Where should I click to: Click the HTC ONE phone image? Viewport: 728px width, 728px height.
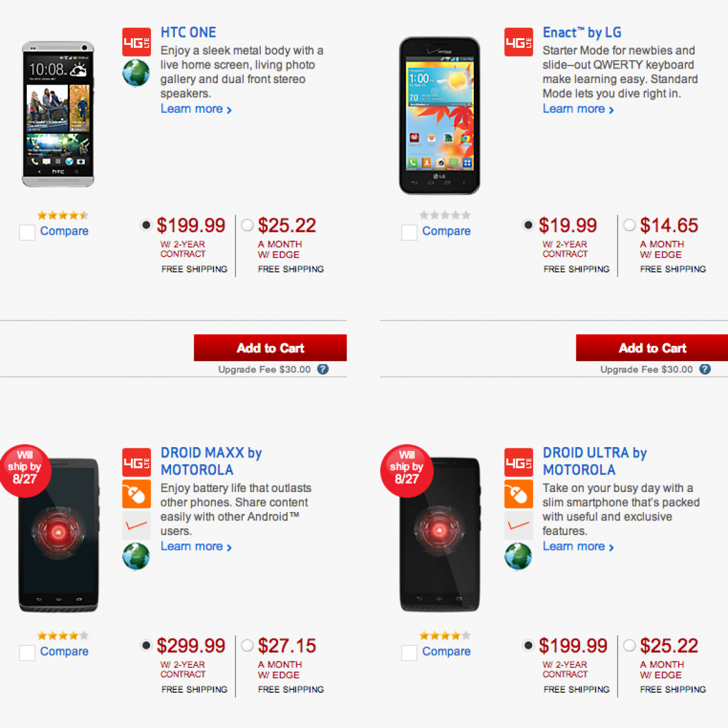coord(58,114)
